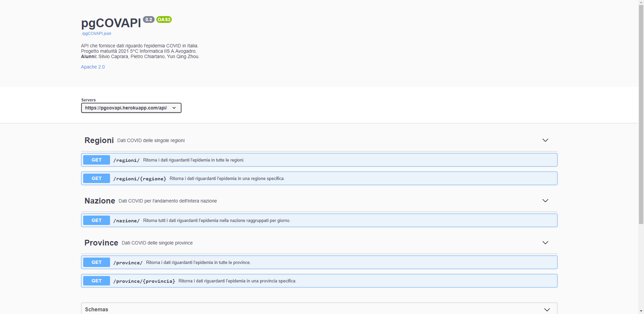The height and width of the screenshot is (314, 644).
Task: Collapse the Nazione section chevron
Action: tap(545, 200)
